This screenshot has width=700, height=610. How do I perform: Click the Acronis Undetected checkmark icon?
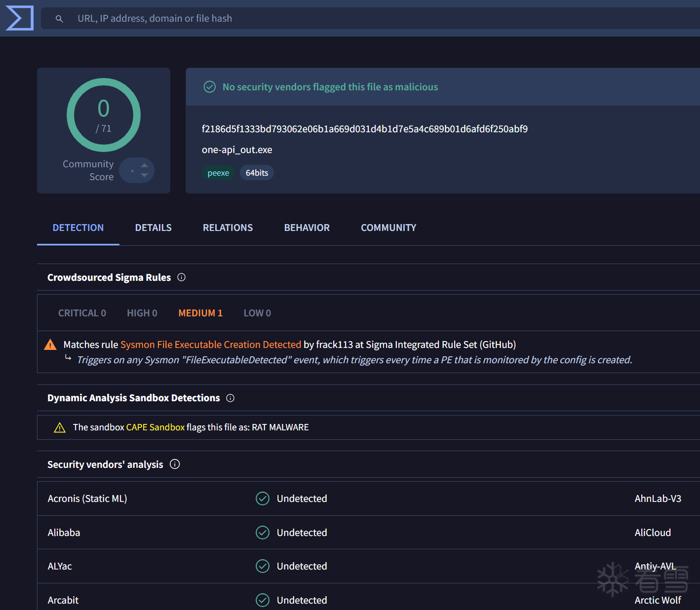coord(263,498)
